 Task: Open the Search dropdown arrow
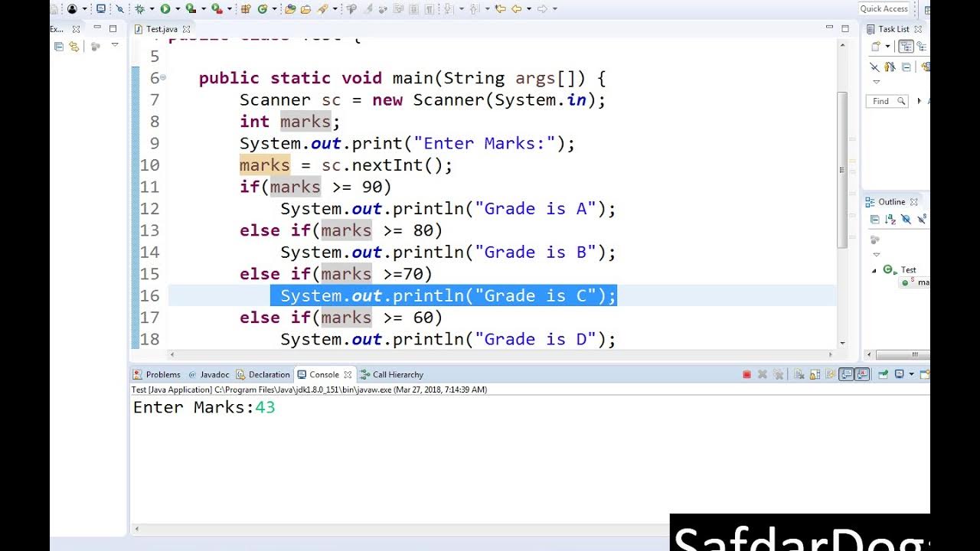point(335,9)
